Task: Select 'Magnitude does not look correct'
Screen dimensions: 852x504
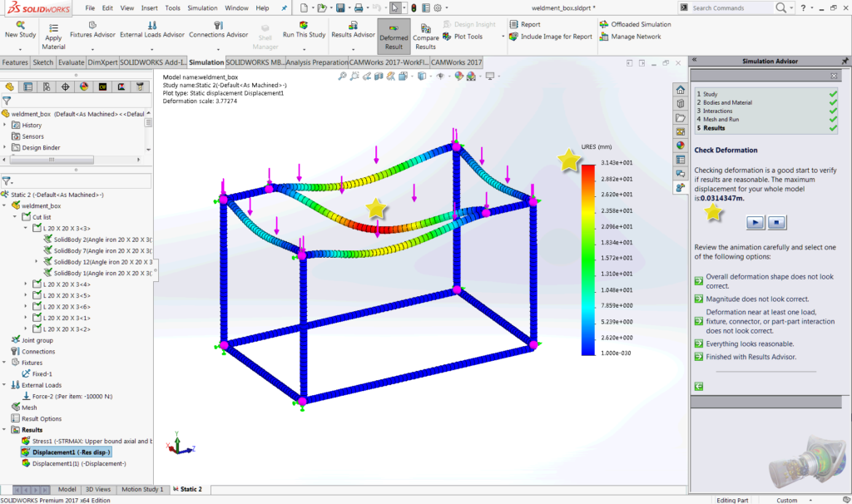Action: [752, 299]
